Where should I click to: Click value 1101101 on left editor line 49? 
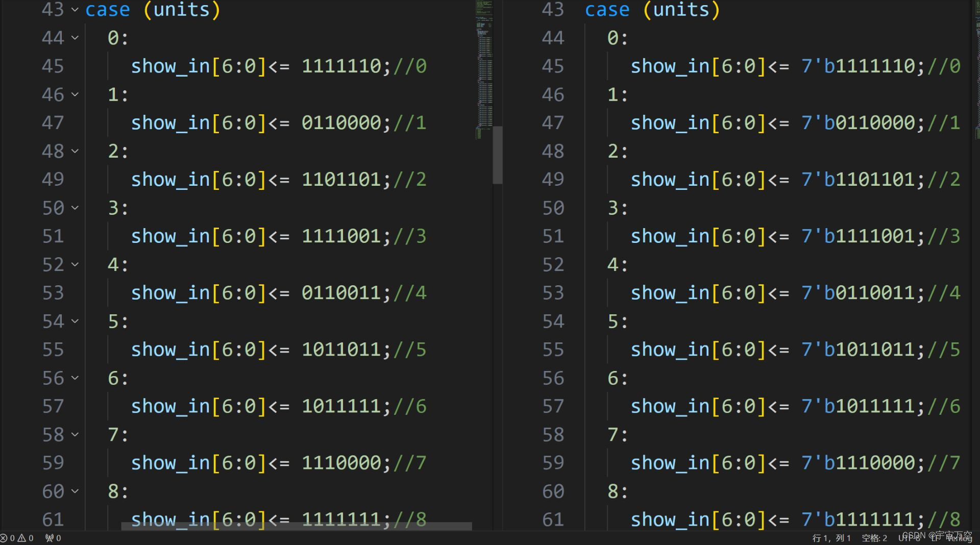[341, 179]
